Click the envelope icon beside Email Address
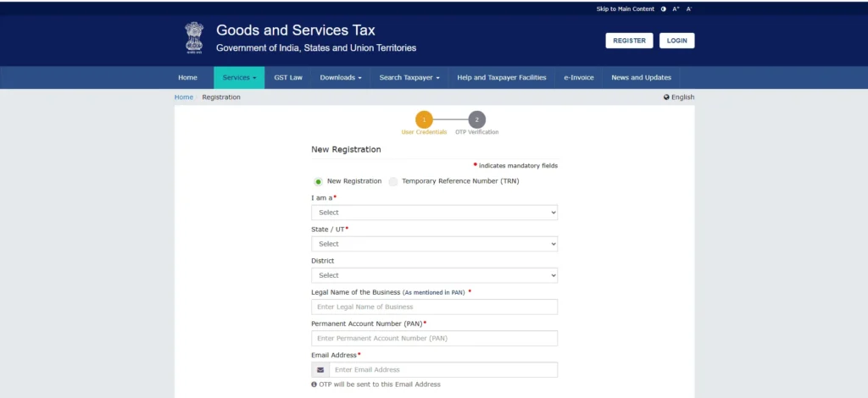This screenshot has width=868, height=398. (x=320, y=370)
